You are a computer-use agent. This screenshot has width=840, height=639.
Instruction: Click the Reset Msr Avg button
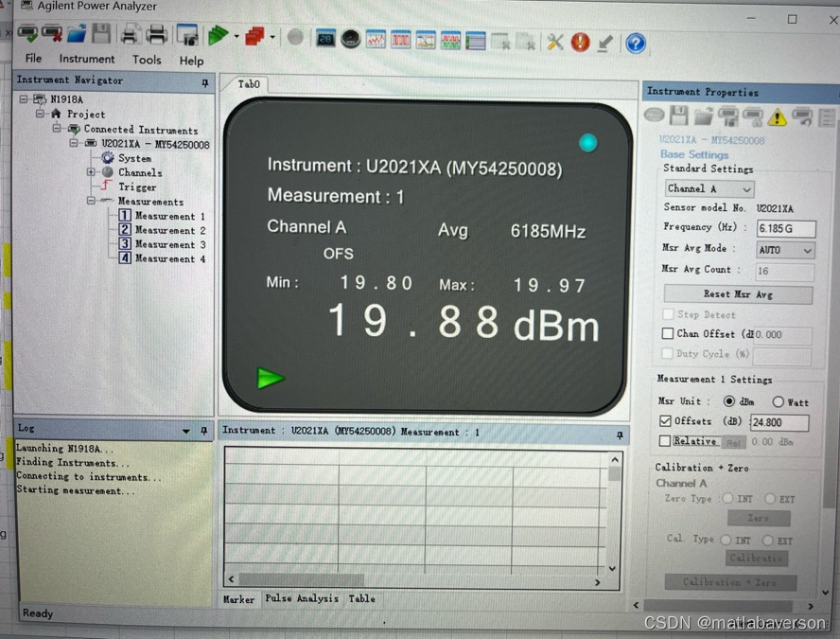[x=738, y=294]
